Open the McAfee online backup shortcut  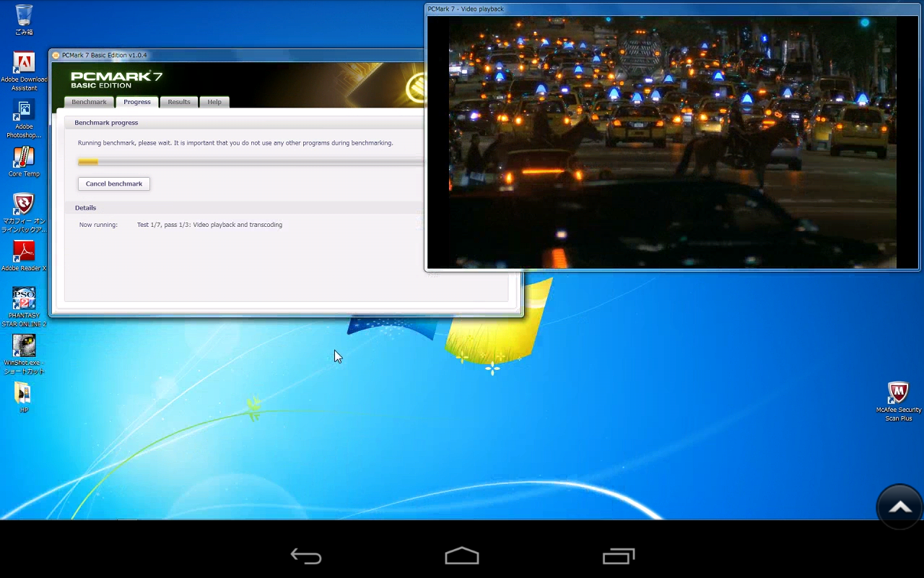point(24,213)
